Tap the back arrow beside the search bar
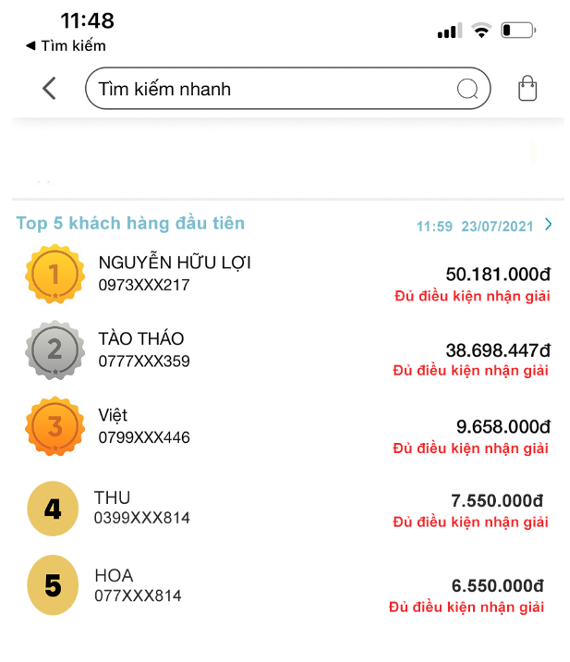 pos(49,88)
